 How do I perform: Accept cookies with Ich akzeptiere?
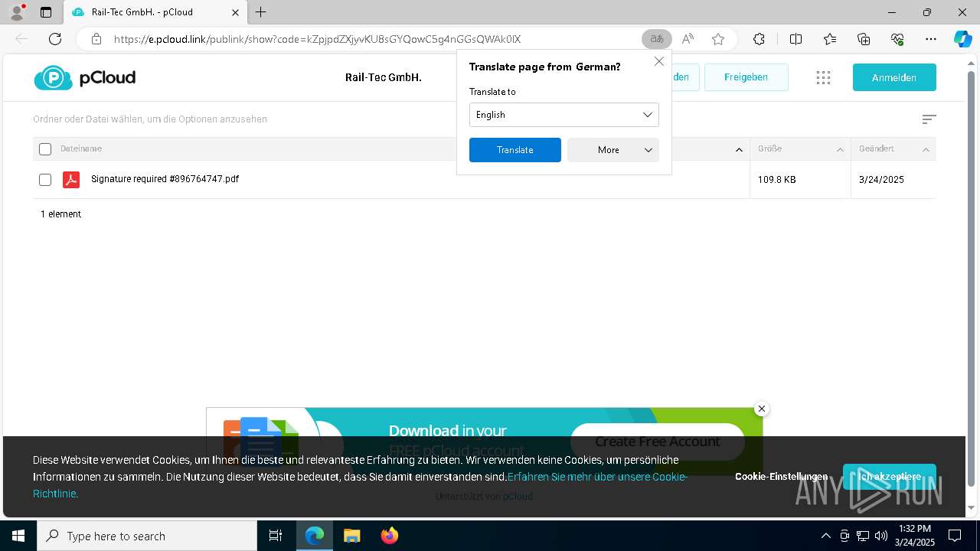click(x=889, y=476)
